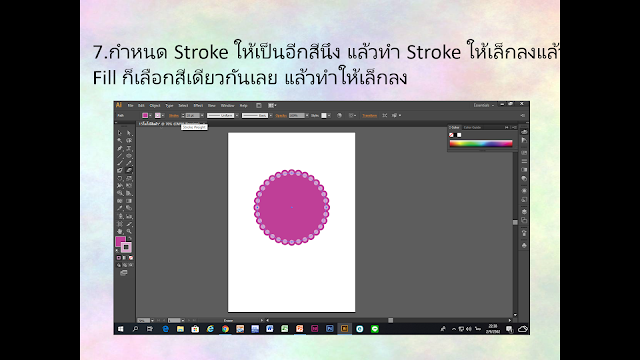The width and height of the screenshot is (640, 360).
Task: Click the toolbar magenta Fill box
Action: point(120,241)
